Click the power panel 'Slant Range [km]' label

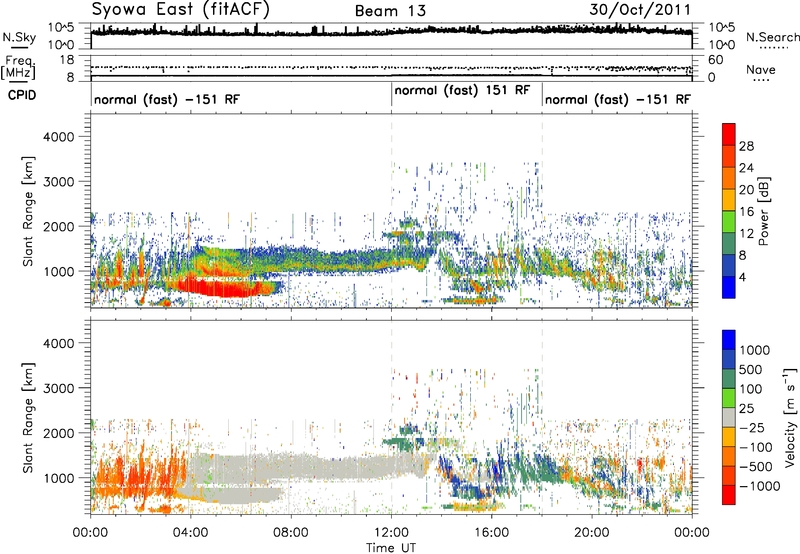28,211
